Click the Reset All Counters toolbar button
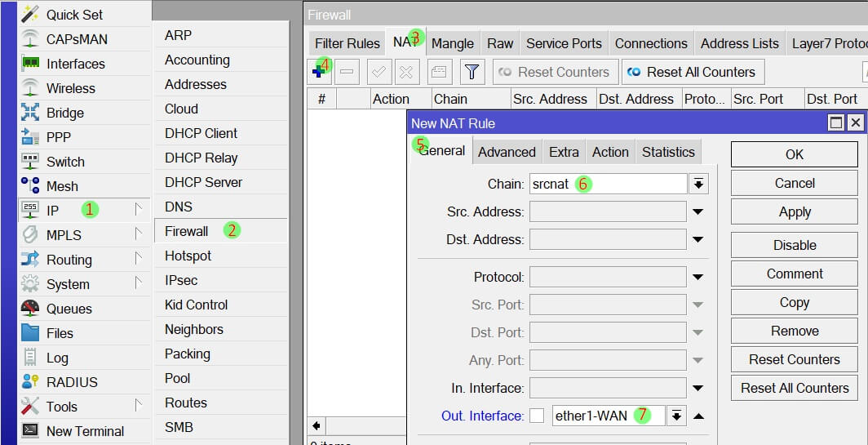The image size is (868, 445). point(693,72)
